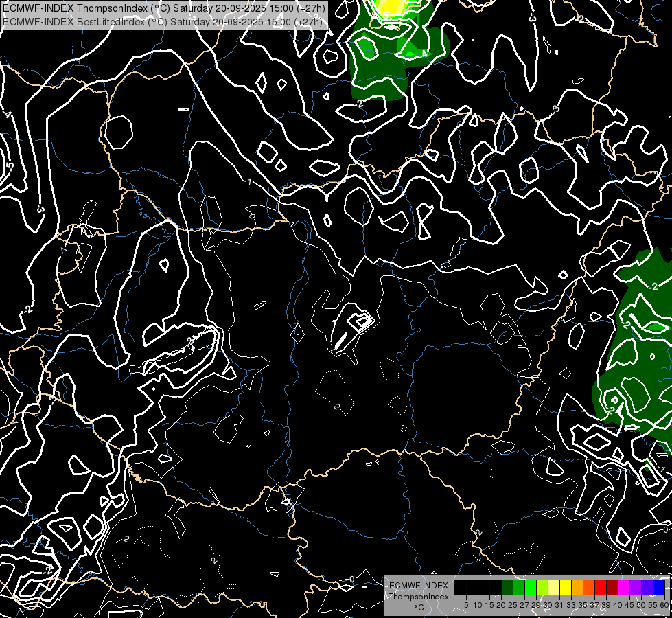Click the ThompsonIndex title line at top
The image size is (672, 618).
(163, 8)
